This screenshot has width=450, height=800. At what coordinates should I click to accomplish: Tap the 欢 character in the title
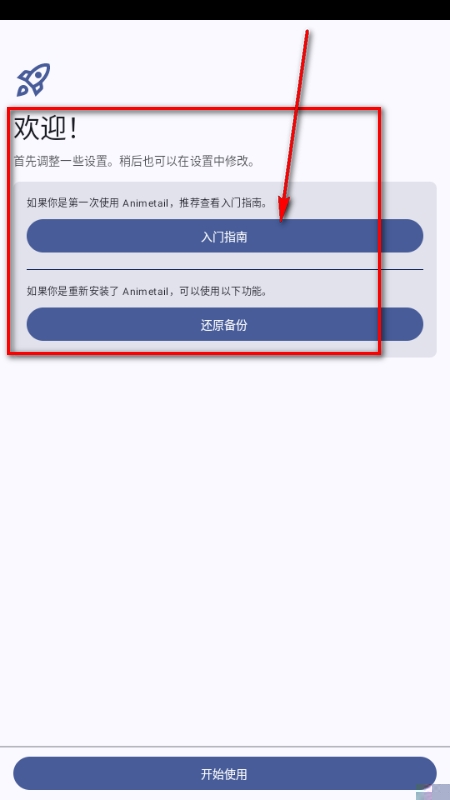pyautogui.click(x=26, y=128)
